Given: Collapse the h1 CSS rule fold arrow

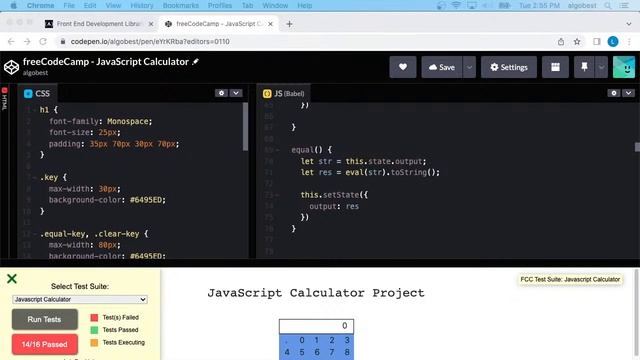Looking at the screenshot, I should click(x=34, y=110).
